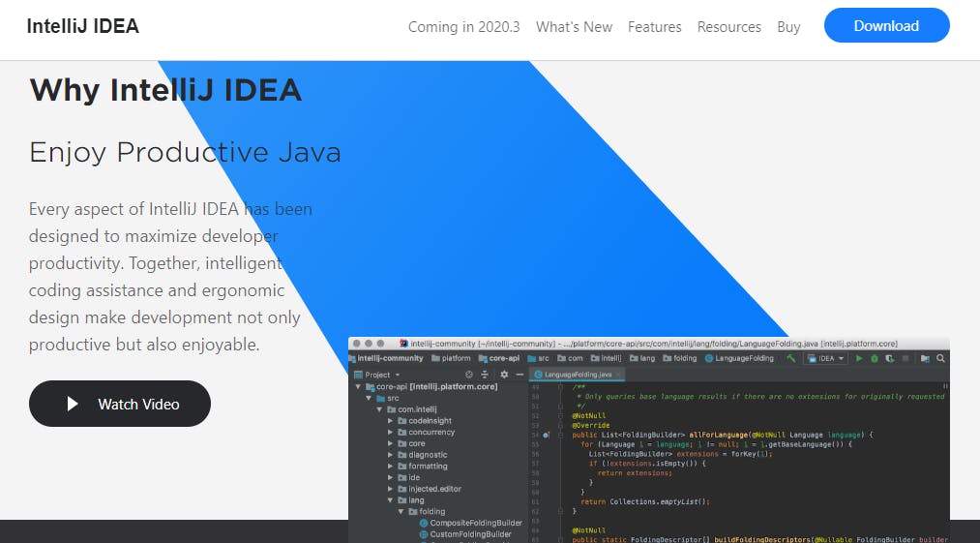This screenshot has width=980, height=543.
Task: Click the green Run icon
Action: tap(859, 358)
